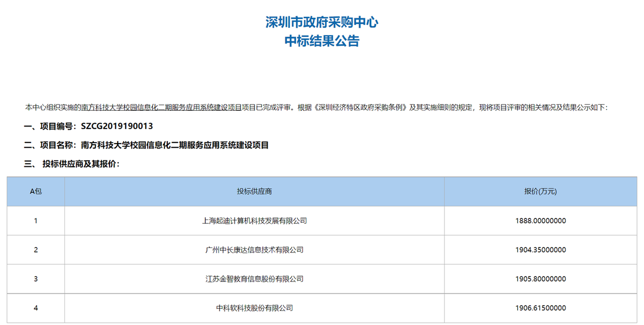Click the 中标结果公告 heading
This screenshot has width=644, height=325.
pyautogui.click(x=321, y=41)
